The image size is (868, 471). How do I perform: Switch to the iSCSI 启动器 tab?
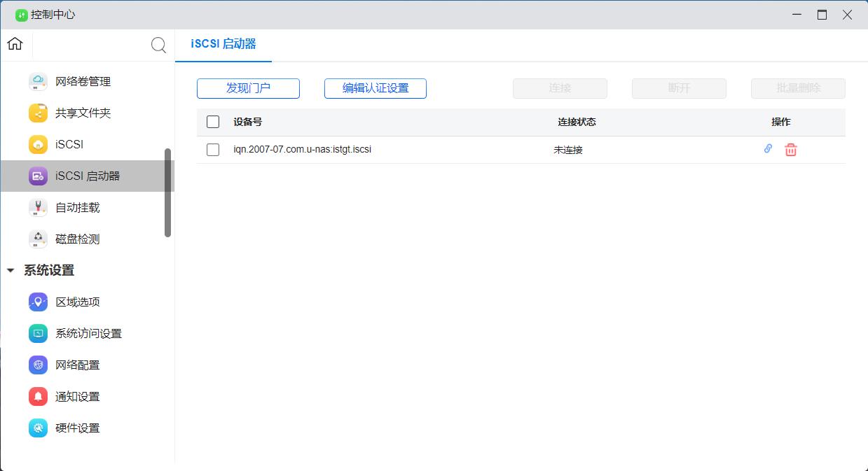coord(223,44)
